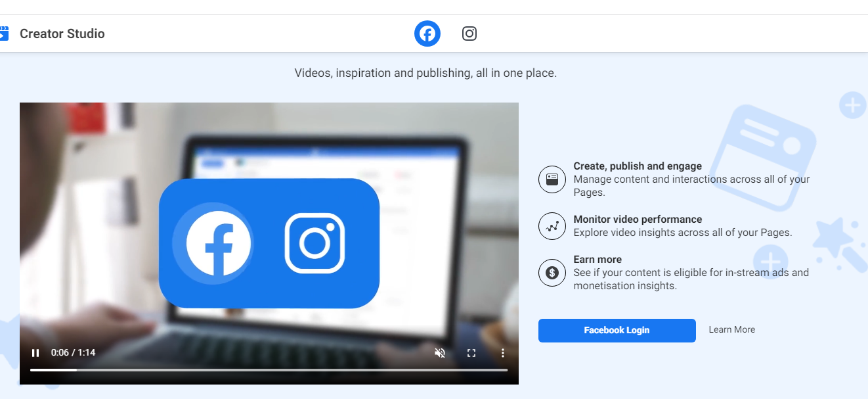Screen dimensions: 868x399
Task: Open the Learn More link
Action: click(731, 329)
